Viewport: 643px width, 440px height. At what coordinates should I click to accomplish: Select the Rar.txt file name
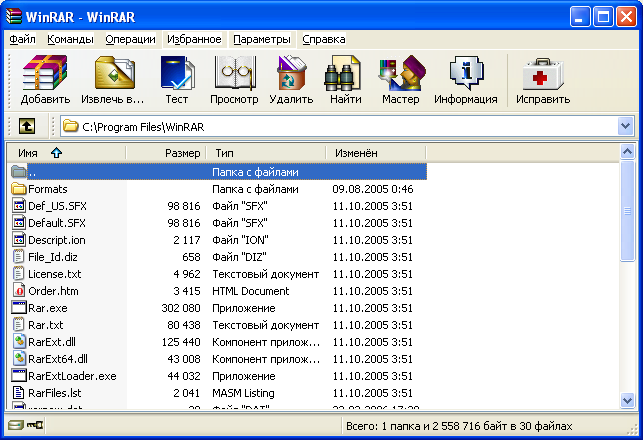click(46, 325)
